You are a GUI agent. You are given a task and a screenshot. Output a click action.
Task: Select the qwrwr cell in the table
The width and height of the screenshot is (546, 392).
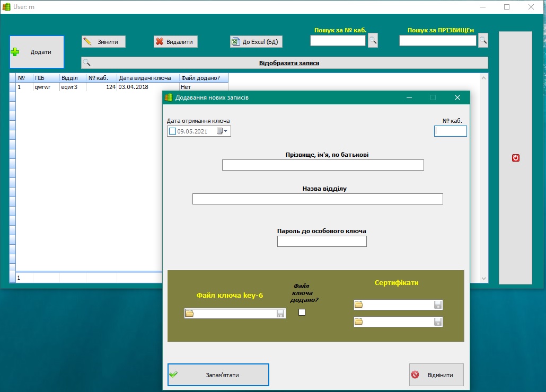pyautogui.click(x=46, y=87)
